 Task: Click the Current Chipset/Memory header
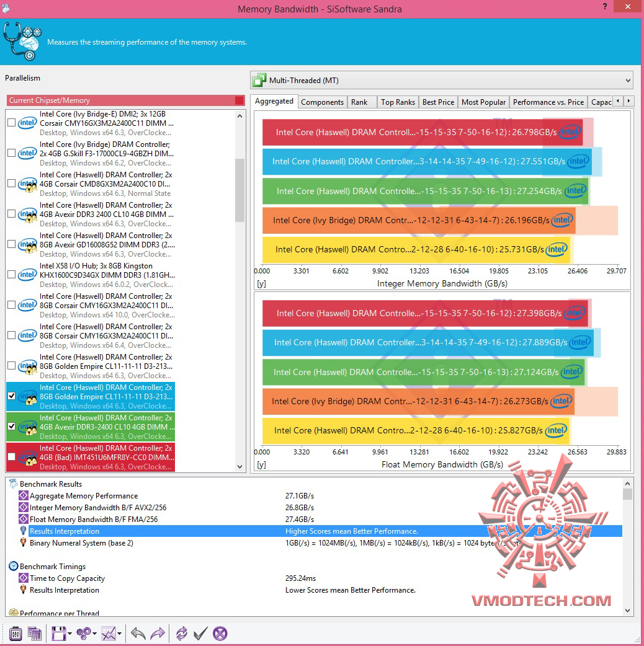126,100
